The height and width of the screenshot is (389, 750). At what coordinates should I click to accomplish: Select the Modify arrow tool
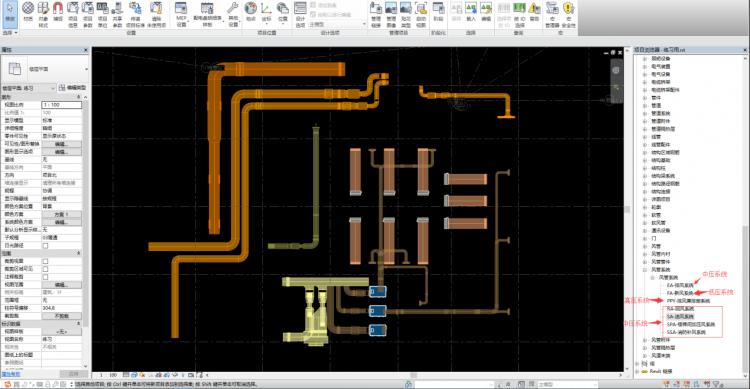[10, 13]
